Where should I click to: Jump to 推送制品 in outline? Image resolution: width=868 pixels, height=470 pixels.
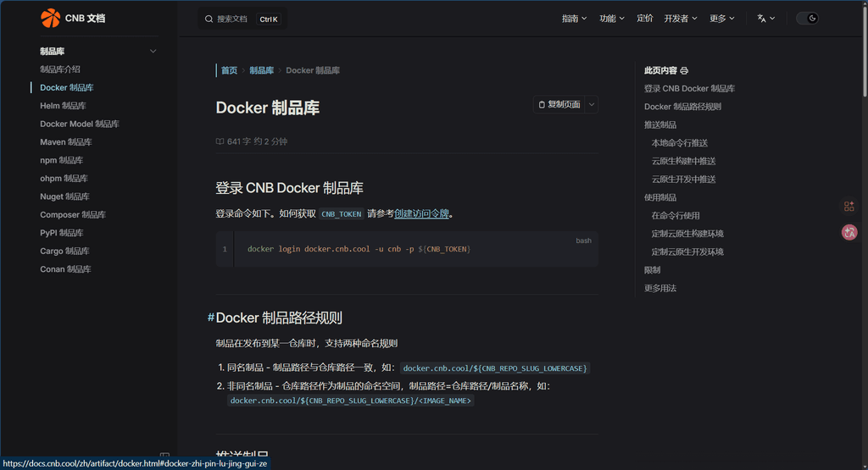tap(659, 125)
